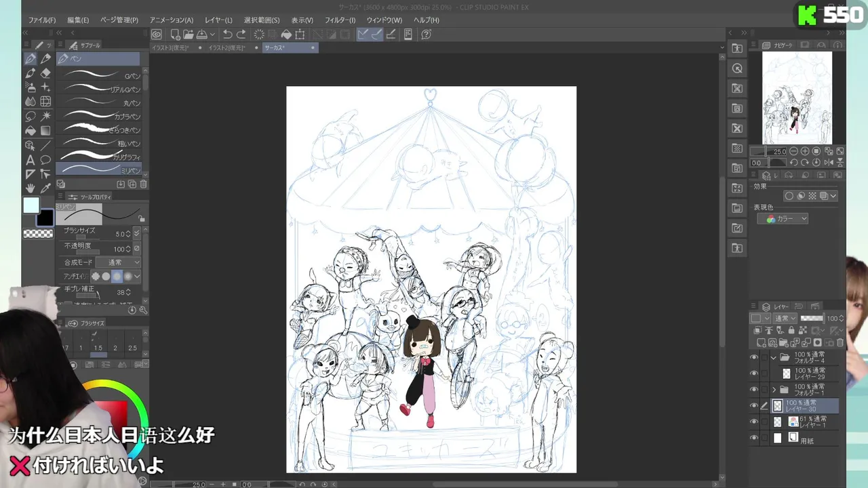Select the Pen tool in tool palette
This screenshot has height=488, width=868.
(x=31, y=59)
